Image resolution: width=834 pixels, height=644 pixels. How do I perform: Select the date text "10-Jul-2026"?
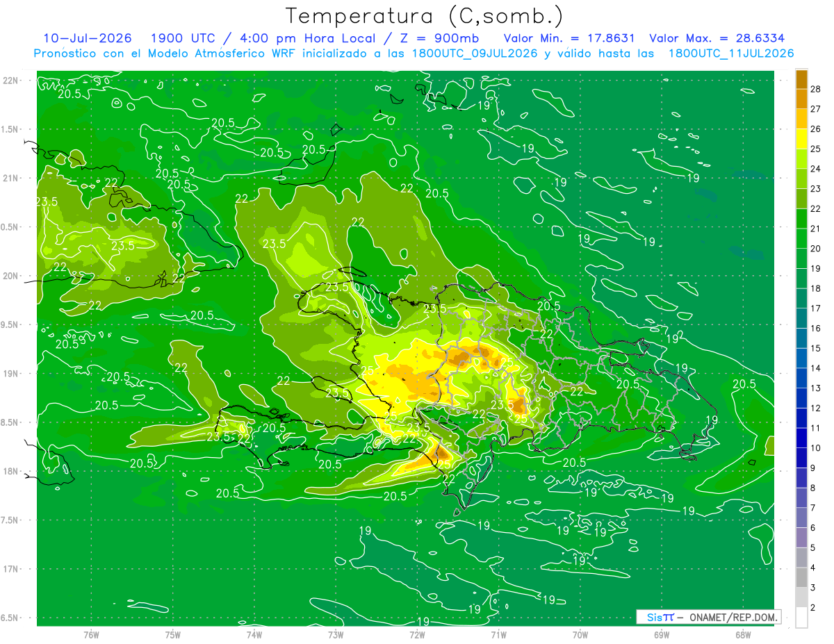click(x=88, y=38)
